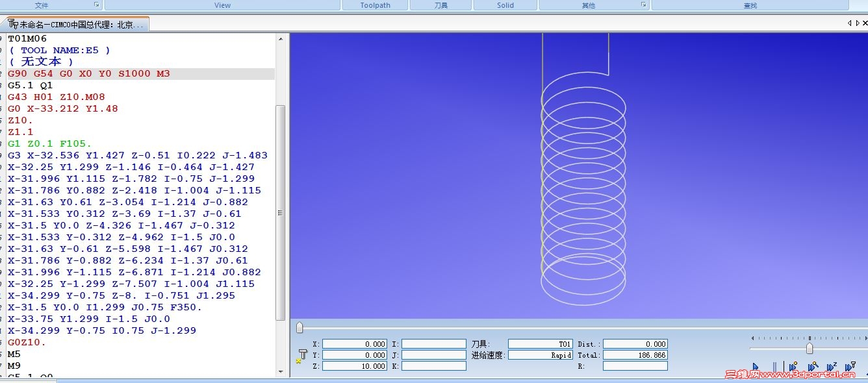Click line X-31.63 Y0.61 Z-3.054
The image size is (868, 383).
click(128, 203)
